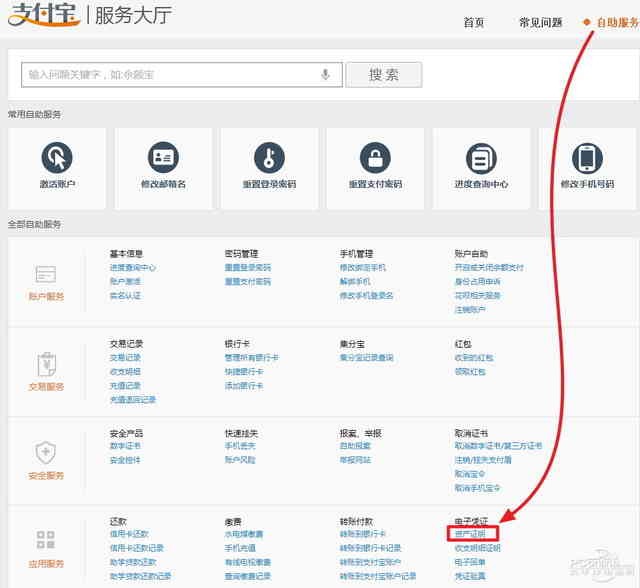Open the 手机丢失 link
The height and width of the screenshot is (588, 640).
(240, 446)
